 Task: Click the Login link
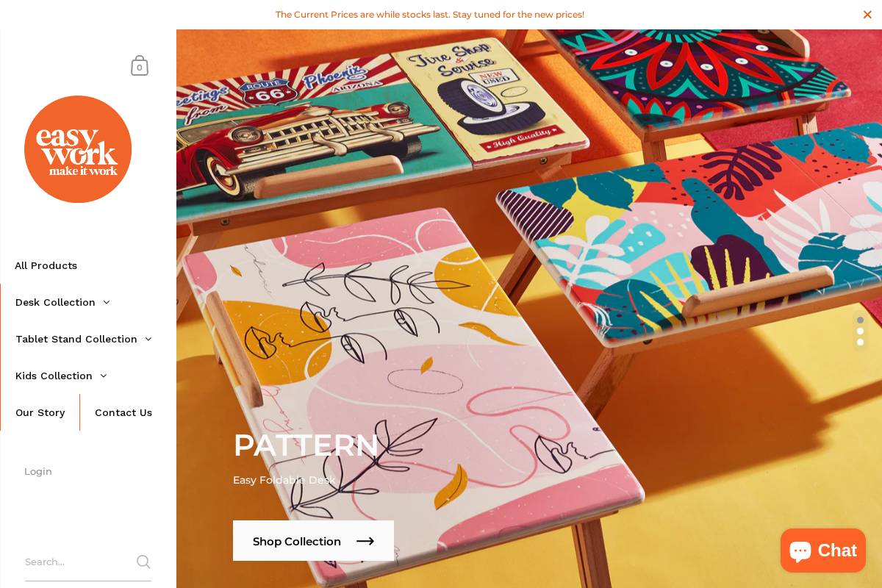[38, 471]
